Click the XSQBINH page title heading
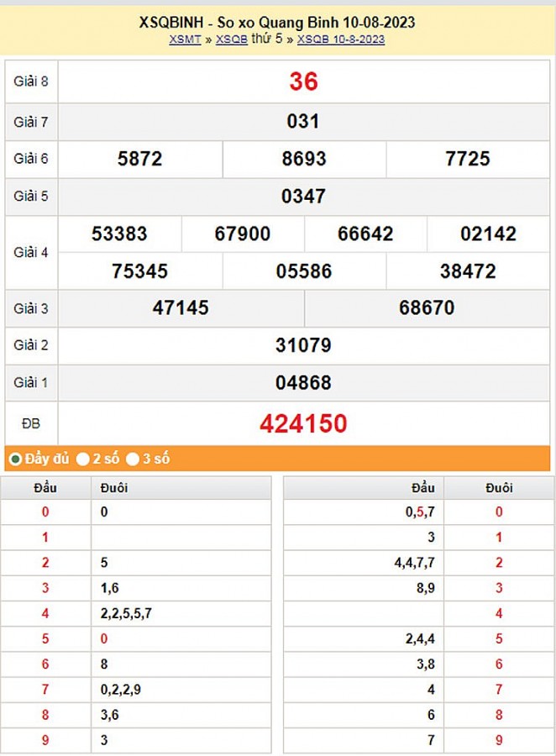The height and width of the screenshot is (756, 556). pyautogui.click(x=277, y=23)
